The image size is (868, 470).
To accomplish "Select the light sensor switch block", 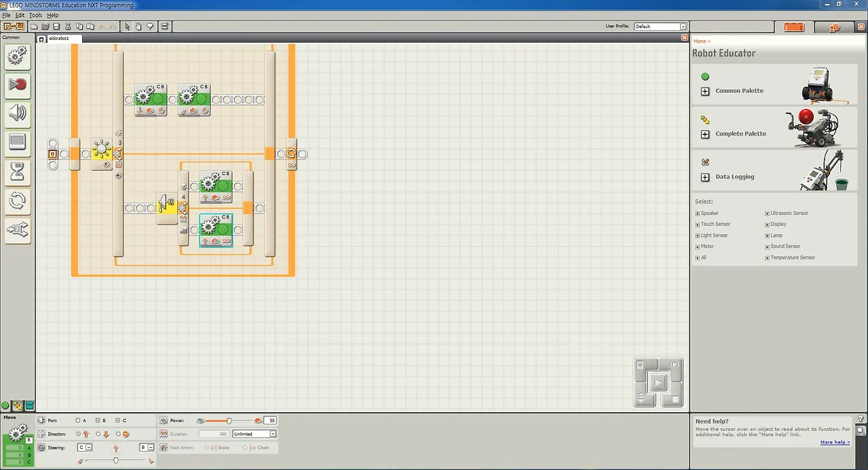I will (x=102, y=155).
